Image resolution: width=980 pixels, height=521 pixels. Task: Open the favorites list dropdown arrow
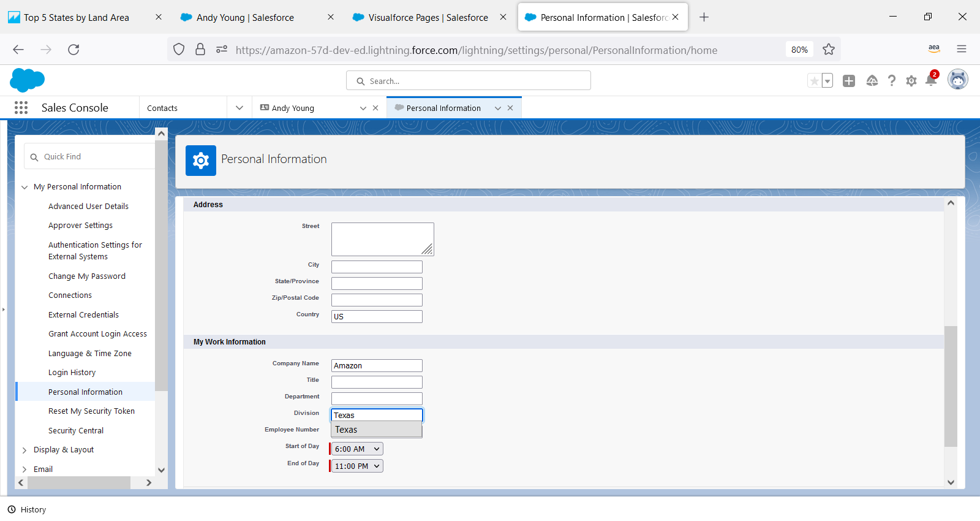click(827, 81)
